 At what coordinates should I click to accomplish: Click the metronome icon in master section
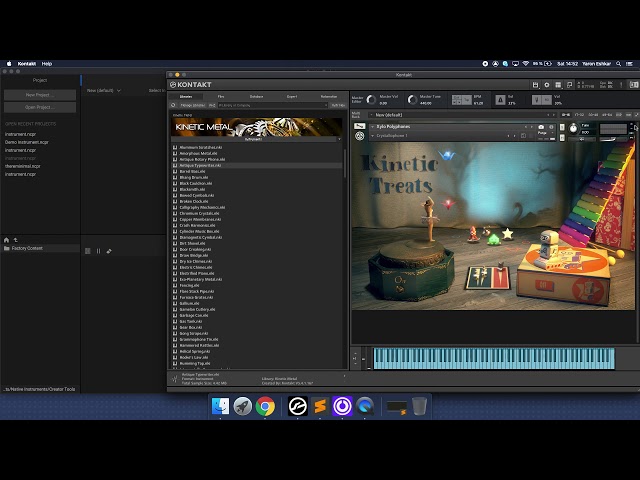500,100
